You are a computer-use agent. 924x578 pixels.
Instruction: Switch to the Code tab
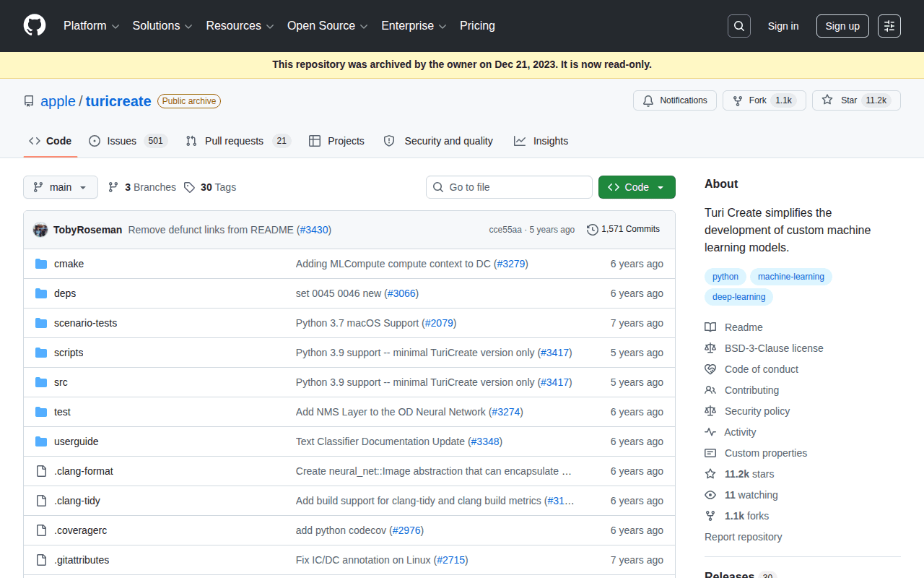tap(51, 141)
